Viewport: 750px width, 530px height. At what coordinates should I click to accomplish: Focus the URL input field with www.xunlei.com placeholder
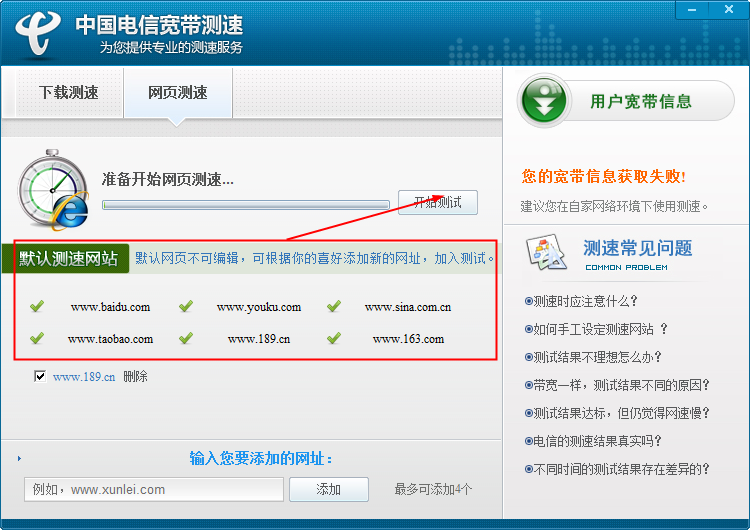(x=154, y=489)
